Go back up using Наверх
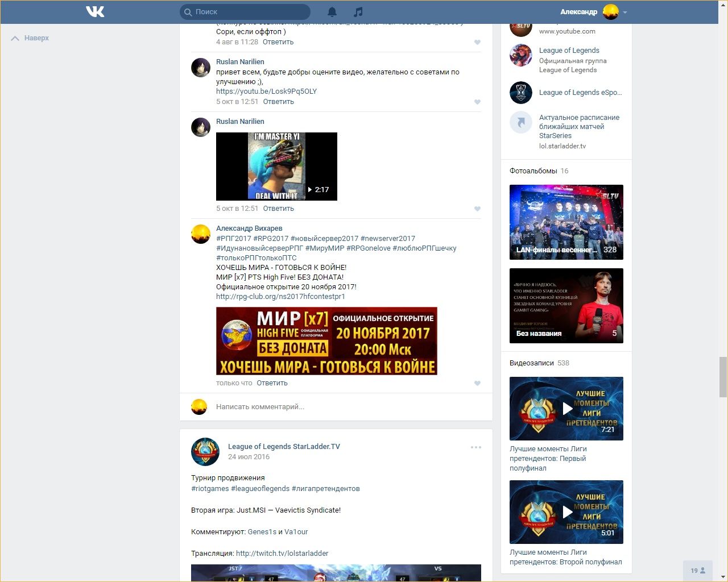Screen dimensions: 728x582 click(x=30, y=38)
